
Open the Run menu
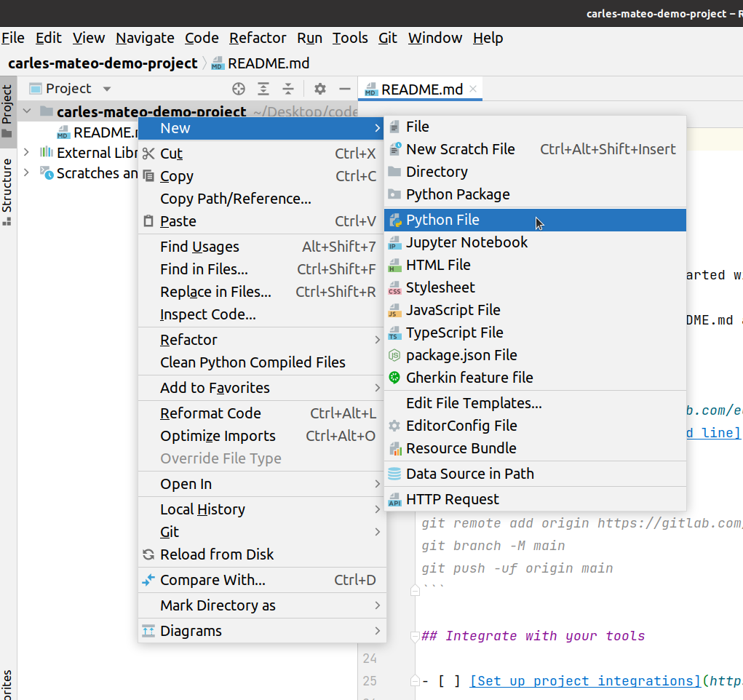coord(309,38)
